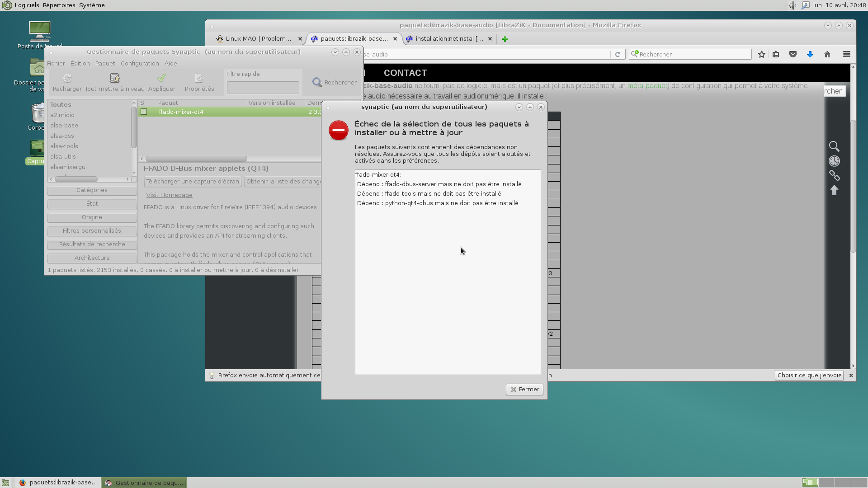Click the Recharger reload icon in Synaptic
Screen dimensions: 868x488
(67, 78)
